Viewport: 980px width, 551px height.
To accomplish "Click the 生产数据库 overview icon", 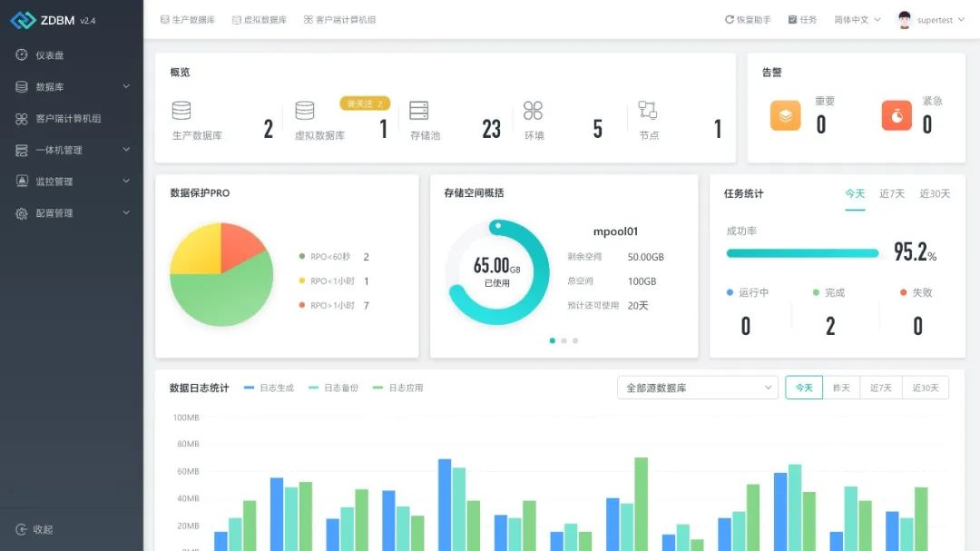I will (181, 111).
